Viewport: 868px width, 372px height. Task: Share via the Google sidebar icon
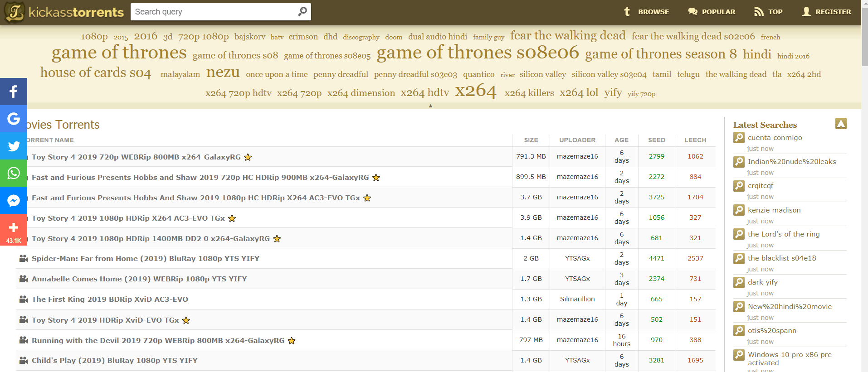(14, 119)
